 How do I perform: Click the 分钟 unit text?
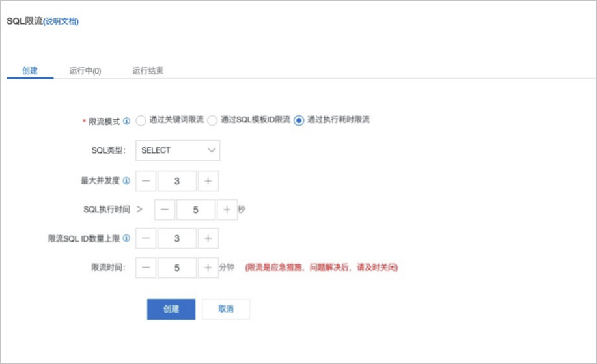coord(227,267)
